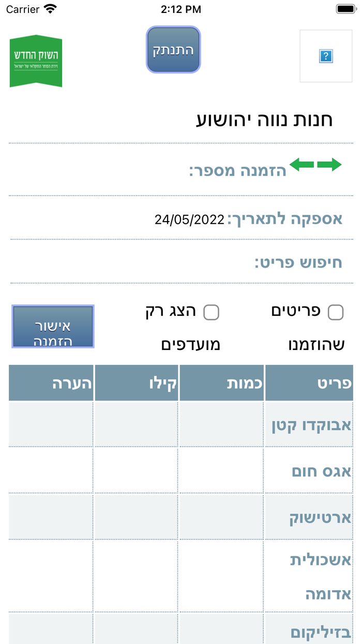Check the 'פריטים שהוזמנו' ordered items checkbox
362x644 pixels.
click(x=336, y=312)
